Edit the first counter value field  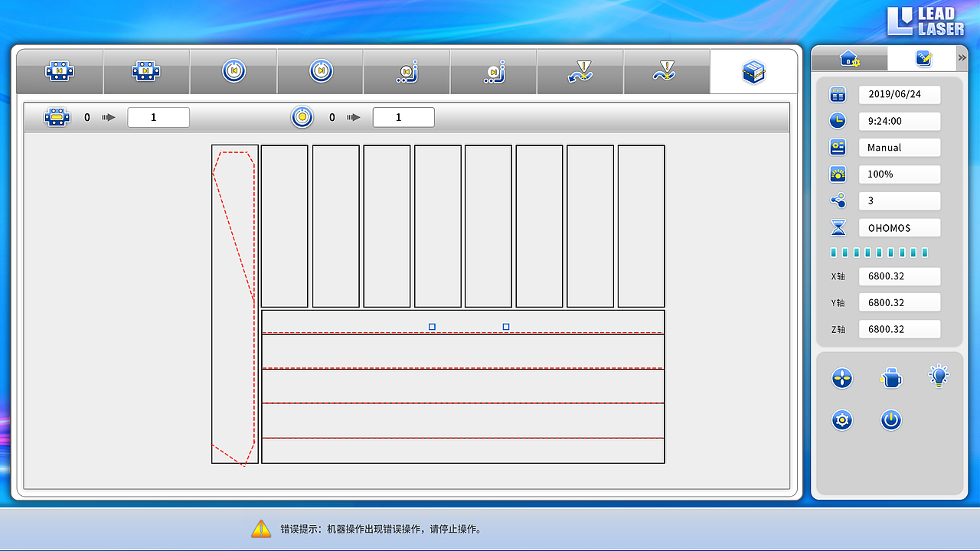pos(158,117)
